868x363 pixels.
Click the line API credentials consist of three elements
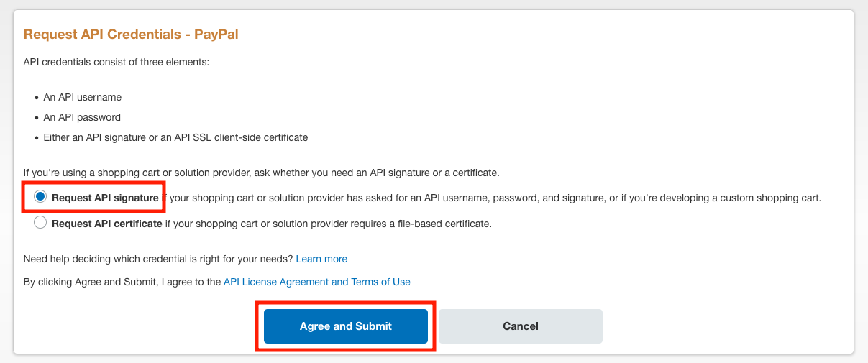pos(117,62)
